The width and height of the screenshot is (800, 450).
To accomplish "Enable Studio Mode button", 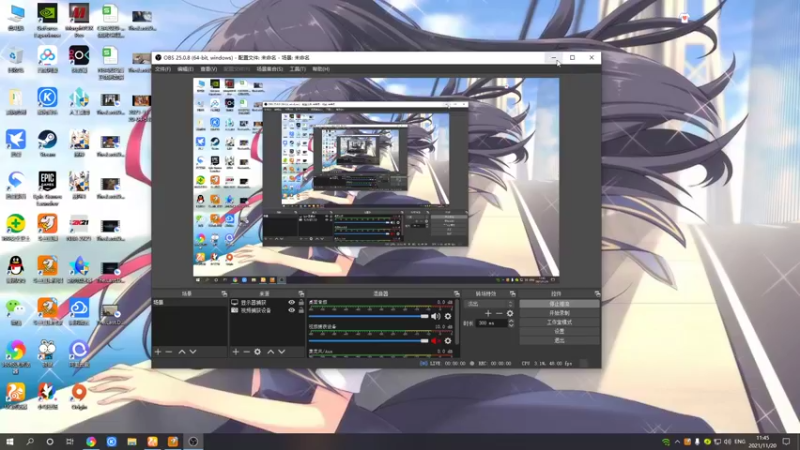I will (559, 322).
